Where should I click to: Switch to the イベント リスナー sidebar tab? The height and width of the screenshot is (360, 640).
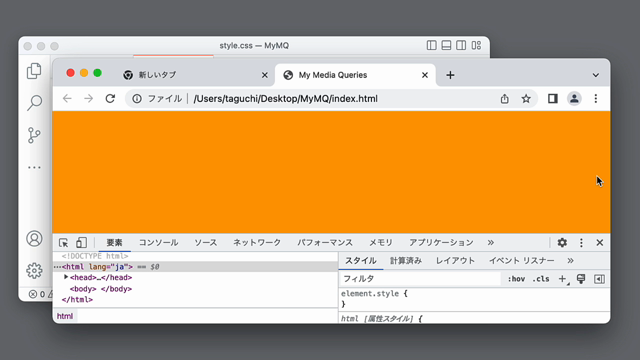click(x=522, y=260)
